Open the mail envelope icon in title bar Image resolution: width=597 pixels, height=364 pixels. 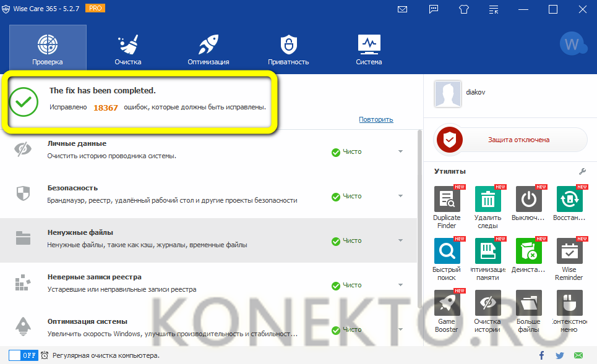click(x=403, y=9)
